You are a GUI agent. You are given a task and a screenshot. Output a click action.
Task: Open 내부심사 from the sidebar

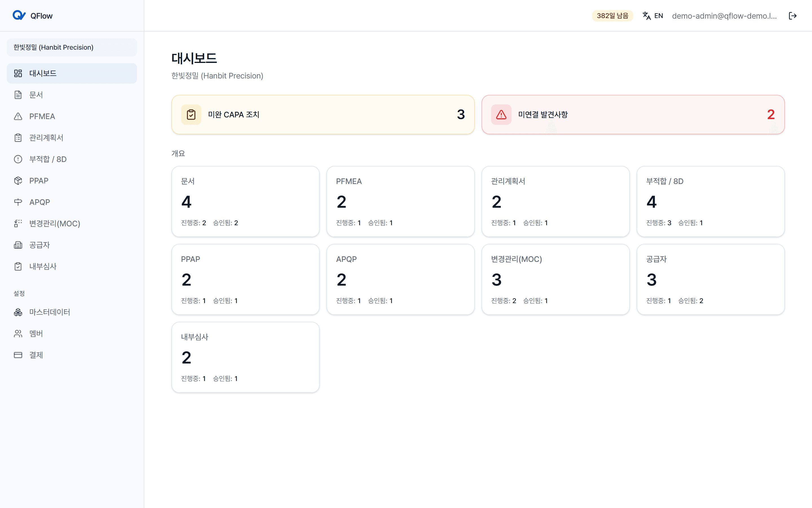click(72, 266)
